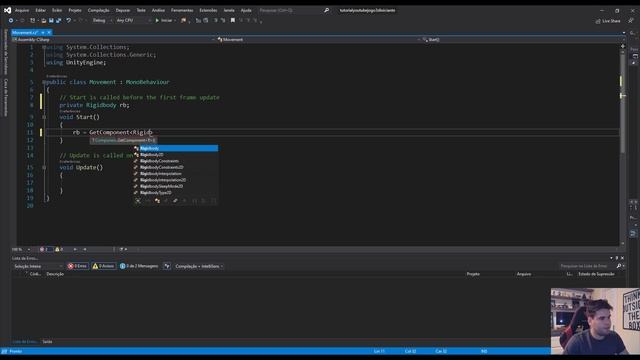Select RigidbodyConstraints2D in the IntelliSense list
Screen dimensions: 640x360
[x=176, y=167]
